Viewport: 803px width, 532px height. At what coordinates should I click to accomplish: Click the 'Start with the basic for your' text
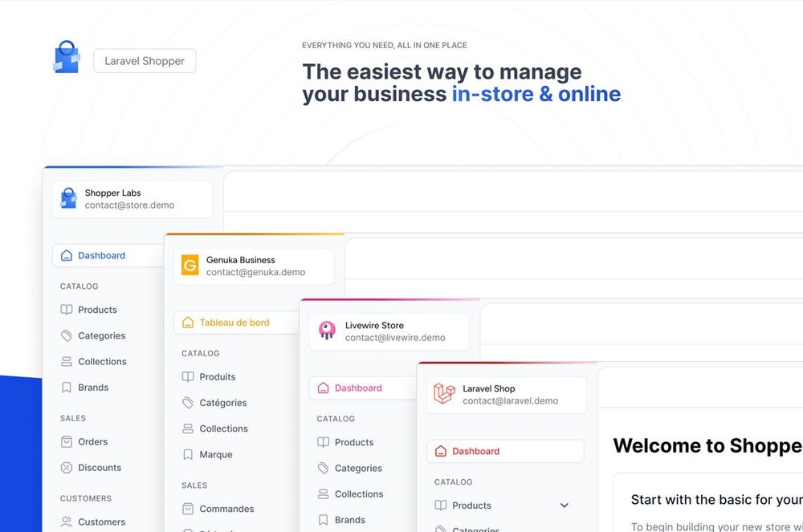click(x=717, y=500)
